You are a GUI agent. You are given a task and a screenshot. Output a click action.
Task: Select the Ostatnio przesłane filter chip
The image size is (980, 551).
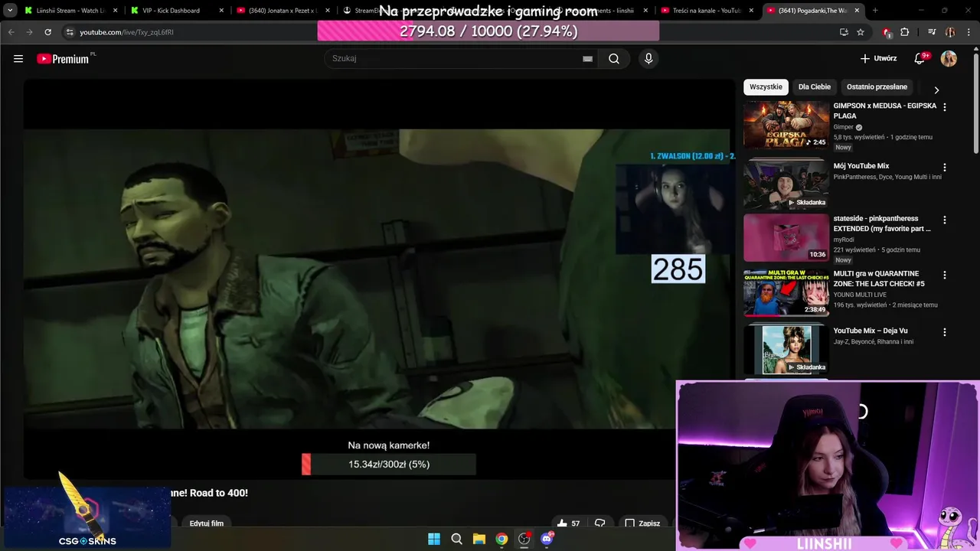click(877, 87)
